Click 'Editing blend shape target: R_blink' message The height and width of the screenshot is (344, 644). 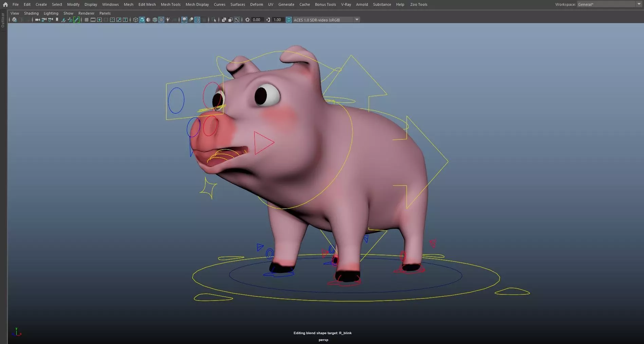tap(323, 333)
